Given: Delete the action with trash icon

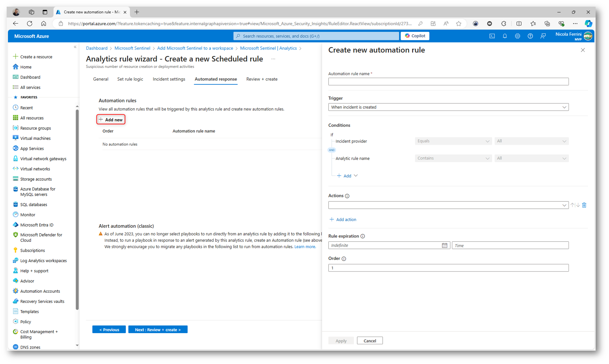Looking at the screenshot, I should click(x=584, y=205).
